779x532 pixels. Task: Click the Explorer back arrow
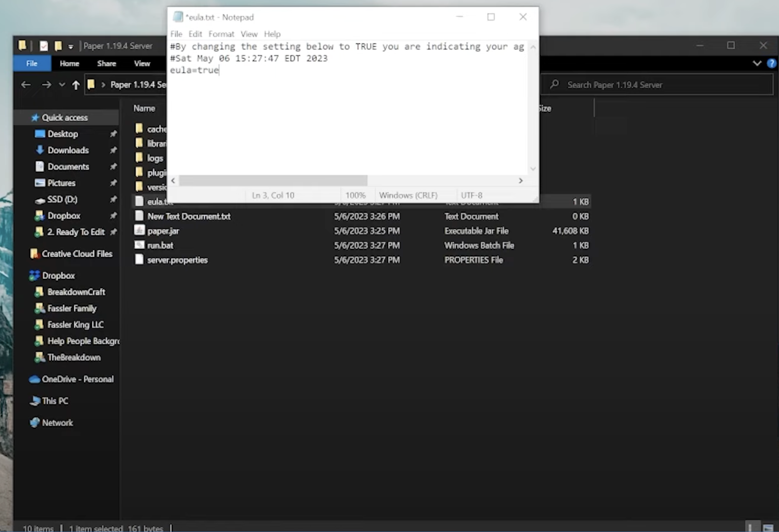(26, 85)
